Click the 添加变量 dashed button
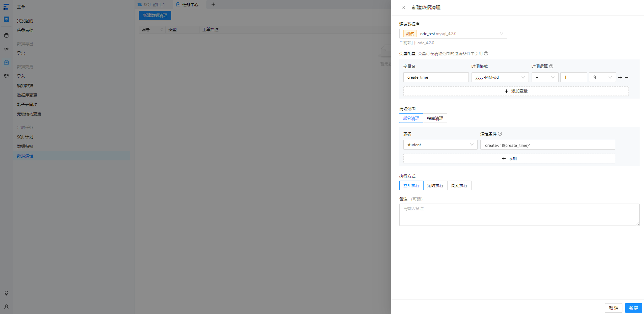This screenshot has width=644, height=314. click(516, 91)
